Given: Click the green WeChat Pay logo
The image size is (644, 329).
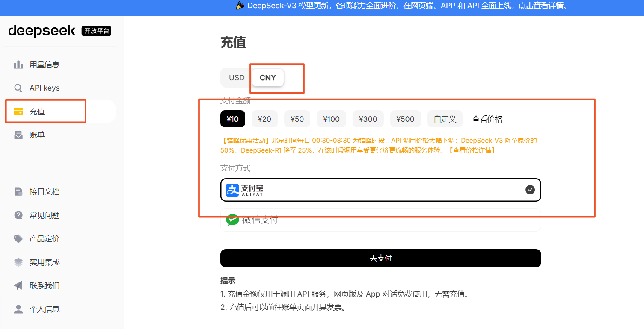Looking at the screenshot, I should pyautogui.click(x=232, y=220).
